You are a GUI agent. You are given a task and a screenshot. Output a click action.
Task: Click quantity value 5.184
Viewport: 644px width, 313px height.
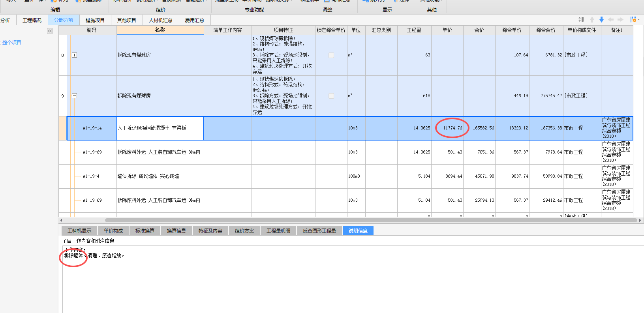click(424, 176)
